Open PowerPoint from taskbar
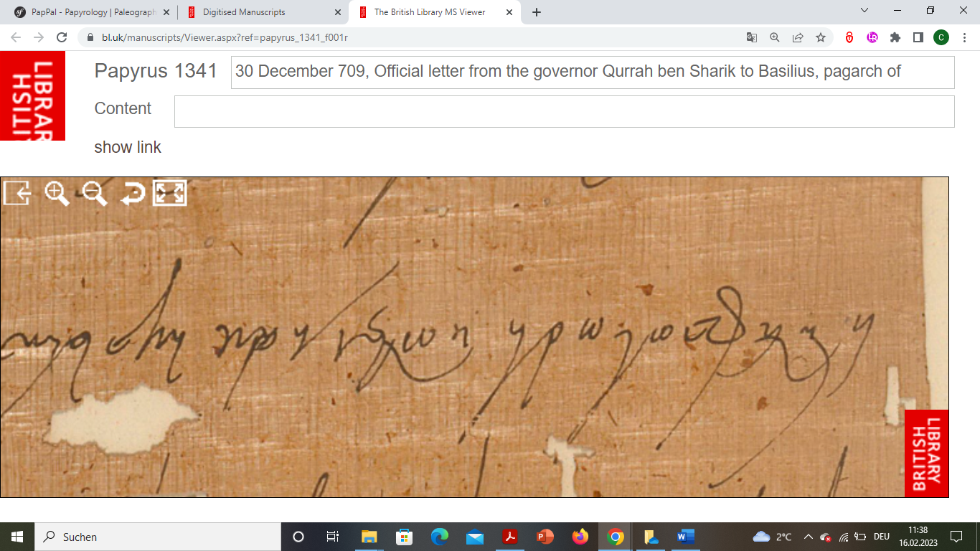This screenshot has height=551, width=980. tap(545, 537)
